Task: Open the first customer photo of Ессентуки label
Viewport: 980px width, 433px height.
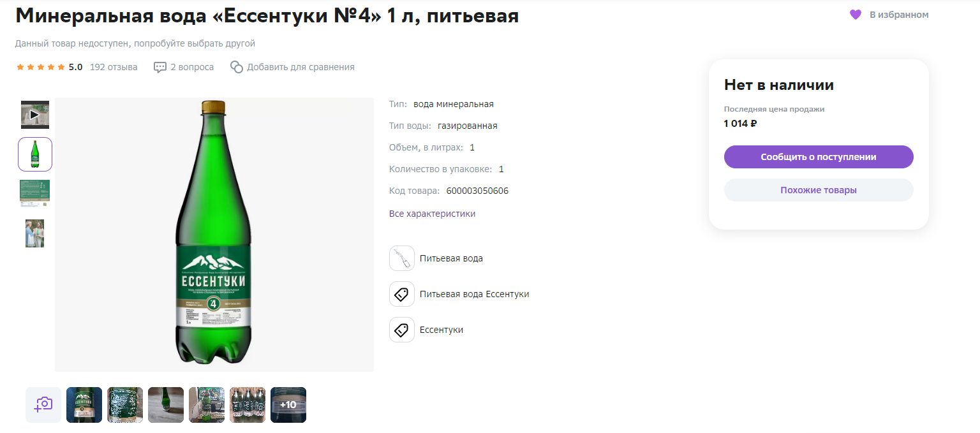Action: (x=84, y=405)
